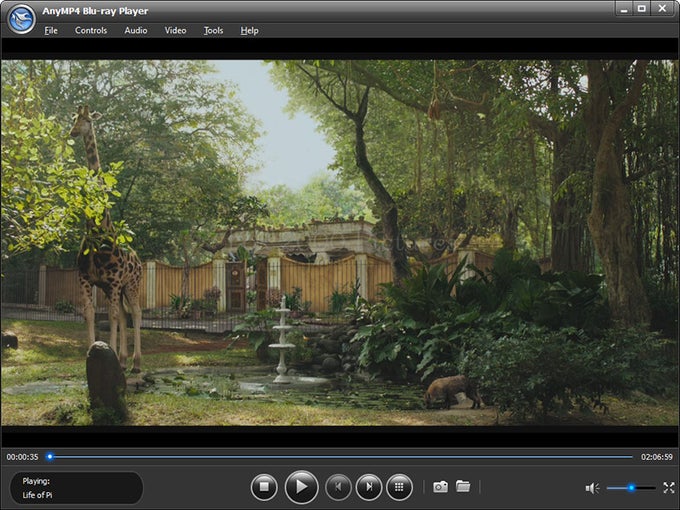Mute audio using the speaker icon

[x=592, y=488]
